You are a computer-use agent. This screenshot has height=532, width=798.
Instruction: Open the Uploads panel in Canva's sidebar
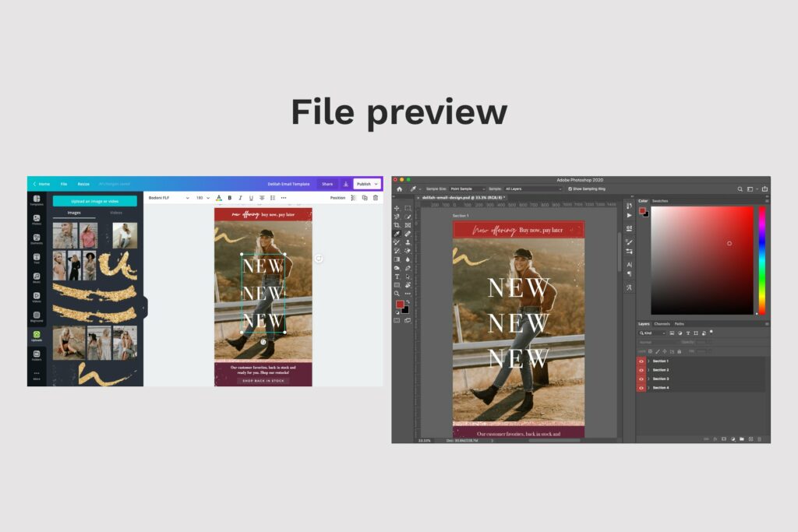point(37,334)
